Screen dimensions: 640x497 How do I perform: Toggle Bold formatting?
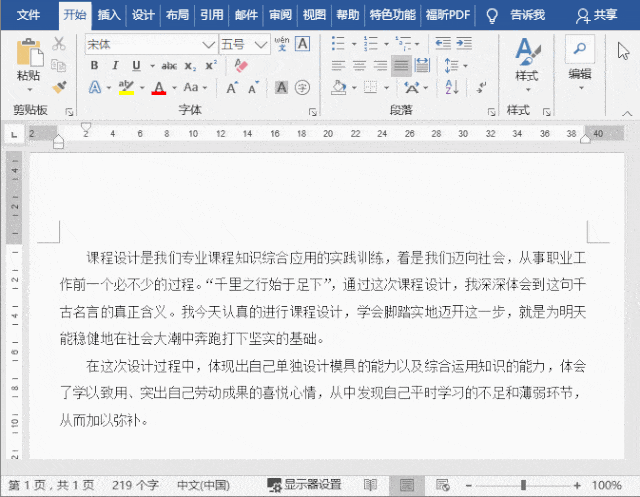(x=94, y=65)
